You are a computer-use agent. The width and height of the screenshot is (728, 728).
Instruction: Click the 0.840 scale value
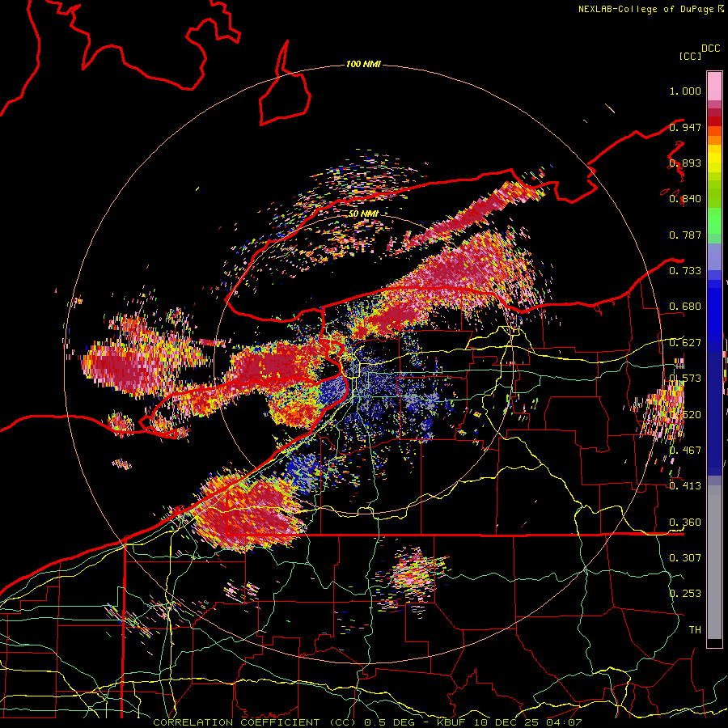click(685, 199)
